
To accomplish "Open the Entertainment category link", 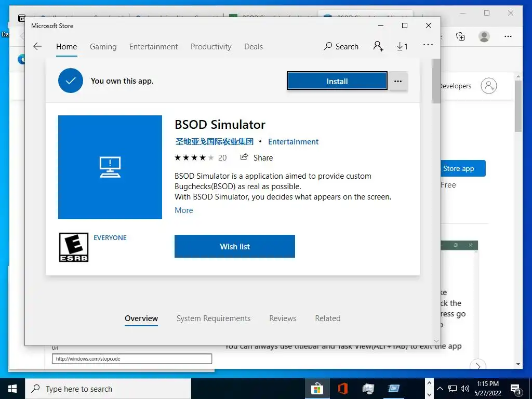I will coord(293,142).
